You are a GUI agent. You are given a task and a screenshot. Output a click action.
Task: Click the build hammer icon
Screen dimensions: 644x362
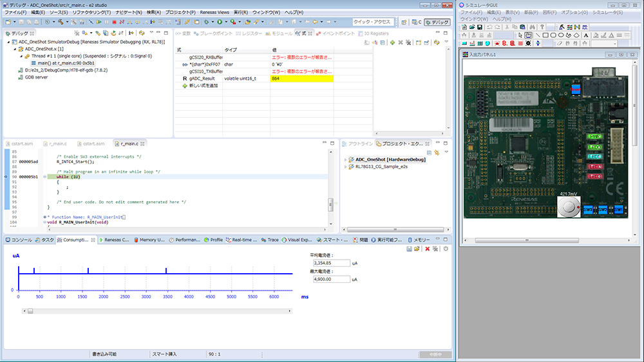61,22
